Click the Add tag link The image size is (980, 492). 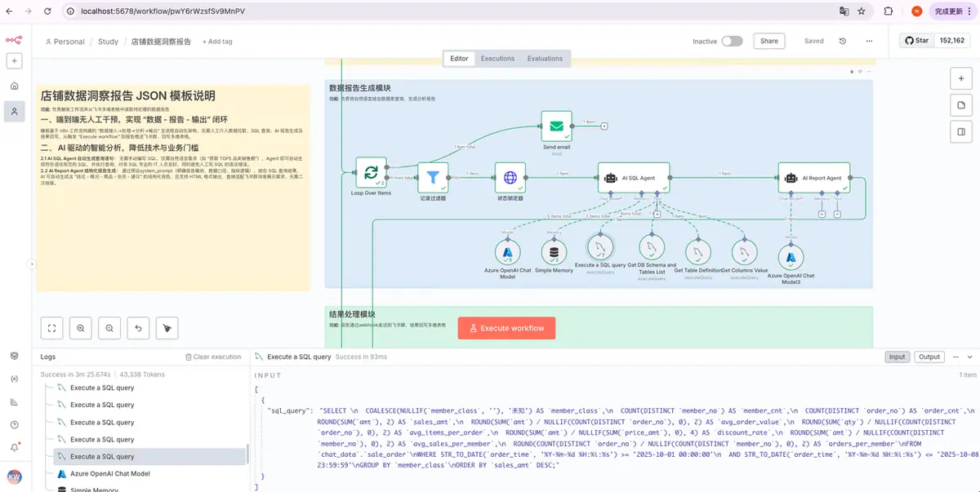click(217, 42)
